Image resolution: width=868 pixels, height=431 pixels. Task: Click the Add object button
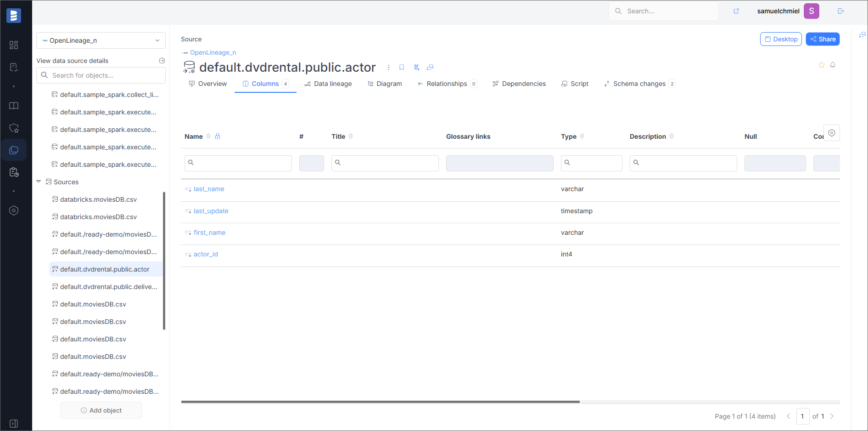pos(101,410)
